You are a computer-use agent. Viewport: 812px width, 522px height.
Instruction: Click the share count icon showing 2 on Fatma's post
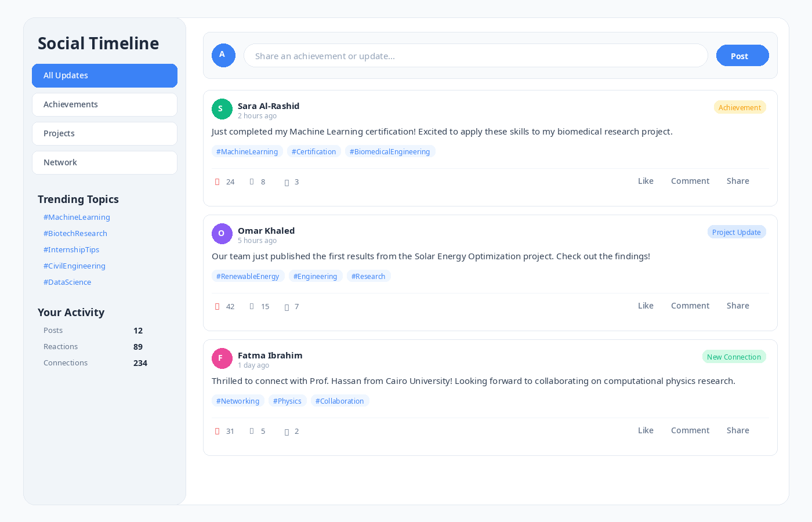(x=287, y=432)
